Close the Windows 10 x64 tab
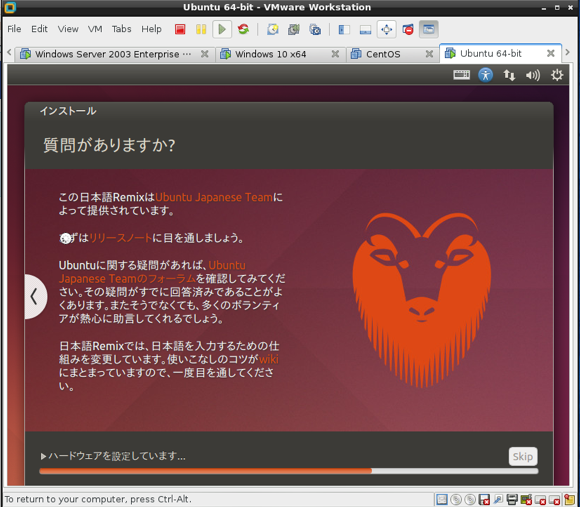This screenshot has width=580, height=507. [335, 54]
